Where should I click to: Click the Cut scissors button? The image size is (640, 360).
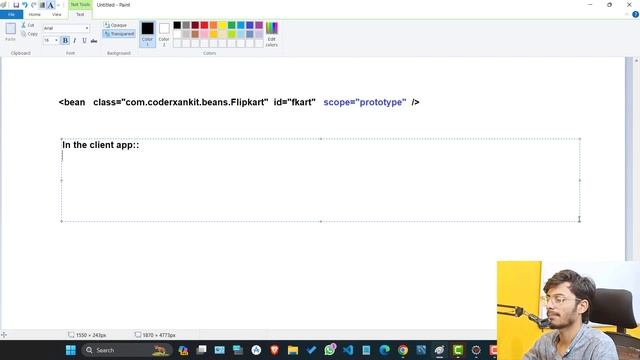pos(28,25)
